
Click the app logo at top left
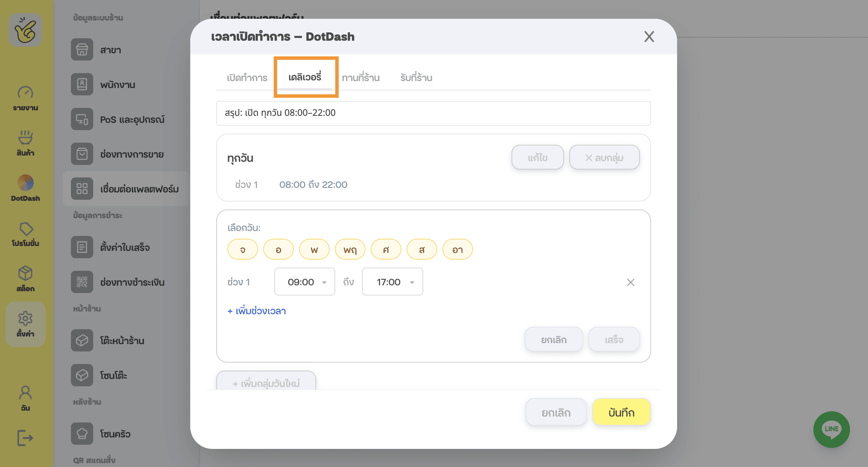point(25,30)
